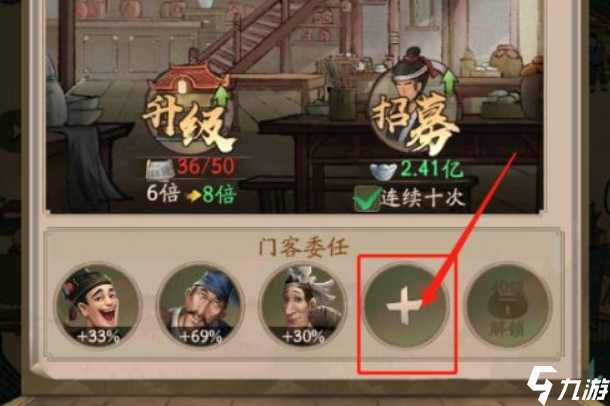Tap the 招募 recruit character icon
The height and width of the screenshot is (406, 610).
click(415, 107)
